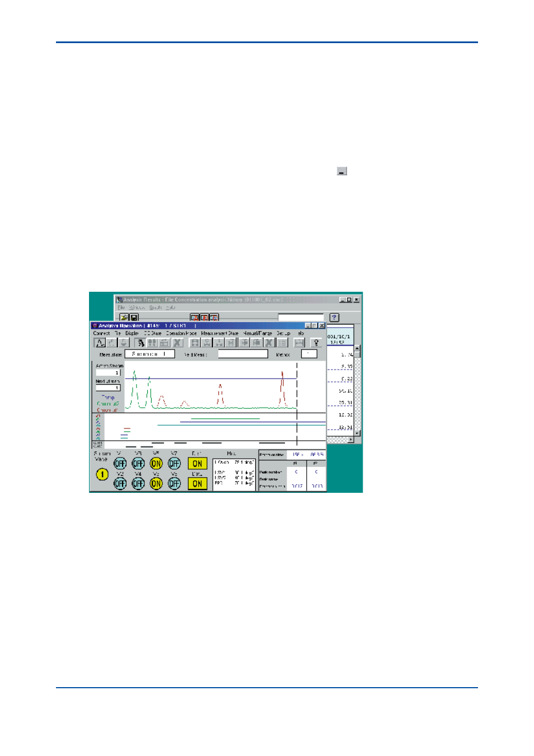Click the range bracket toolbar icon
This screenshot has height=756, width=534.
pyautogui.click(x=299, y=343)
